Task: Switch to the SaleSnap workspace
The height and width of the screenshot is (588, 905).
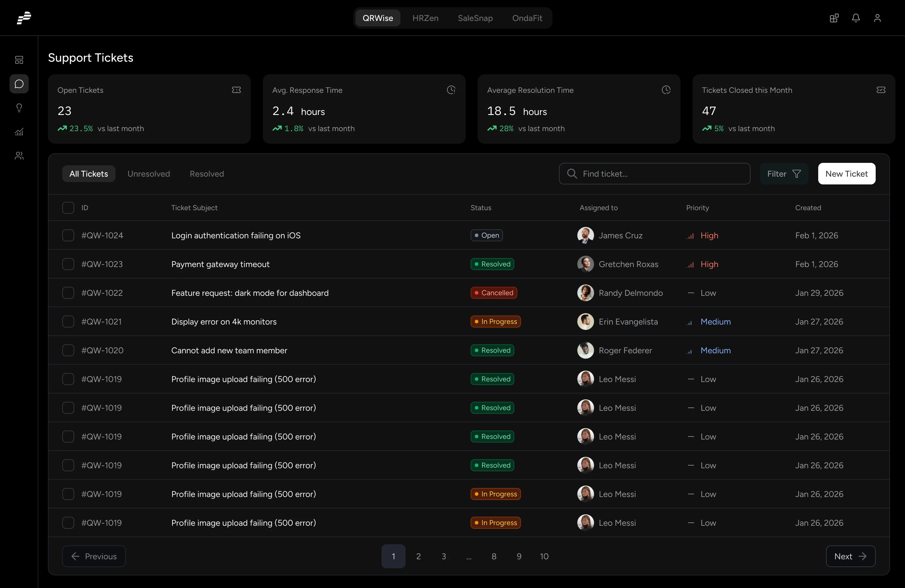Action: pyautogui.click(x=475, y=18)
